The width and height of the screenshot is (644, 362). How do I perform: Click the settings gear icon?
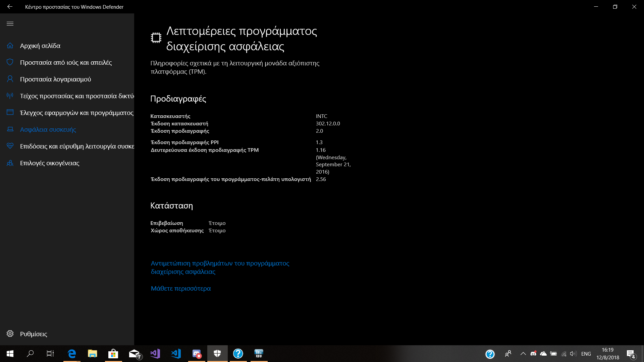[x=10, y=334]
